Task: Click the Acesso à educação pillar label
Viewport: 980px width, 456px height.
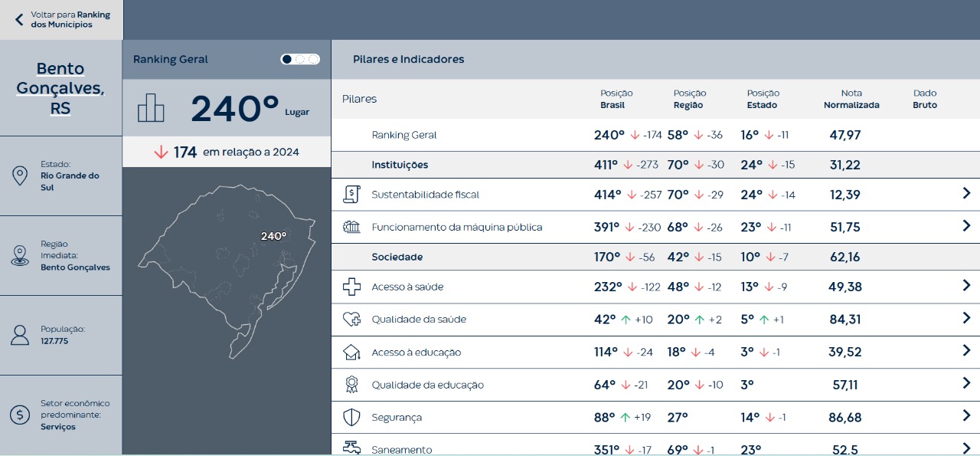Action: (x=416, y=353)
